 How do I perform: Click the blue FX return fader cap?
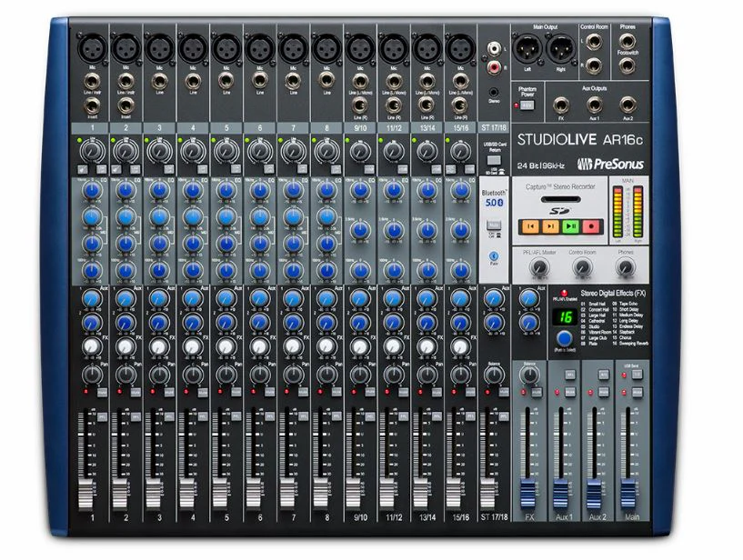click(x=527, y=494)
